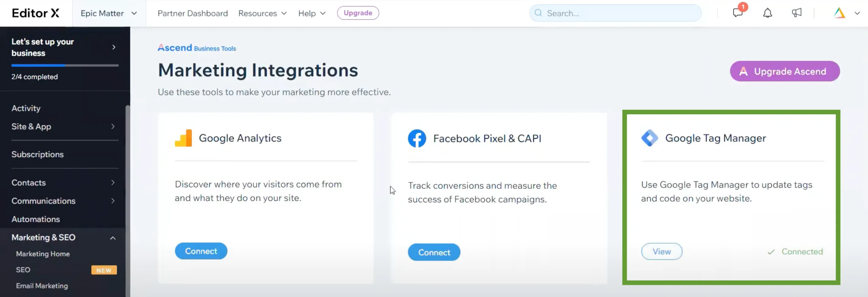This screenshot has height=297, width=868.
Task: Open Partner Dashboard from the top bar
Action: 193,13
